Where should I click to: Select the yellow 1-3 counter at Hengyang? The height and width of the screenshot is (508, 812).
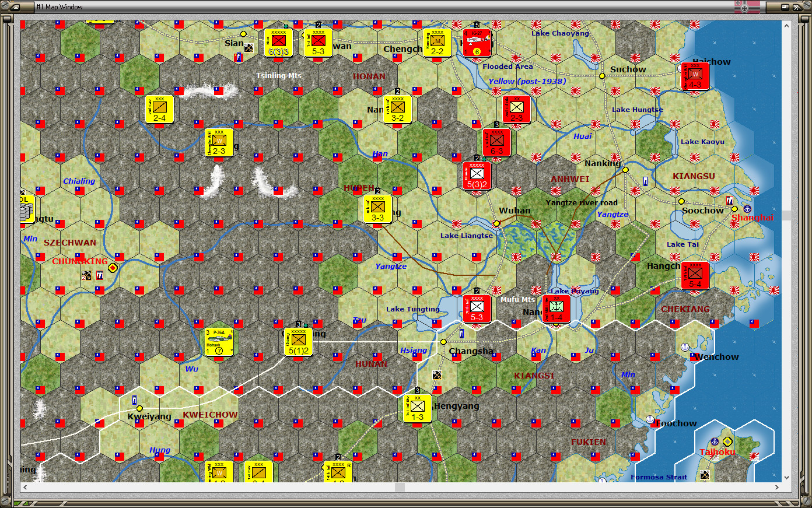(418, 408)
